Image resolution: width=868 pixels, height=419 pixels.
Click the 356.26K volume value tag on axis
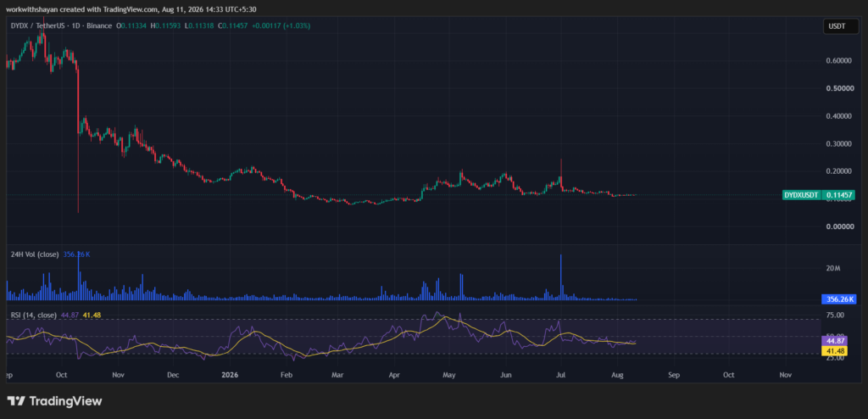click(x=838, y=299)
